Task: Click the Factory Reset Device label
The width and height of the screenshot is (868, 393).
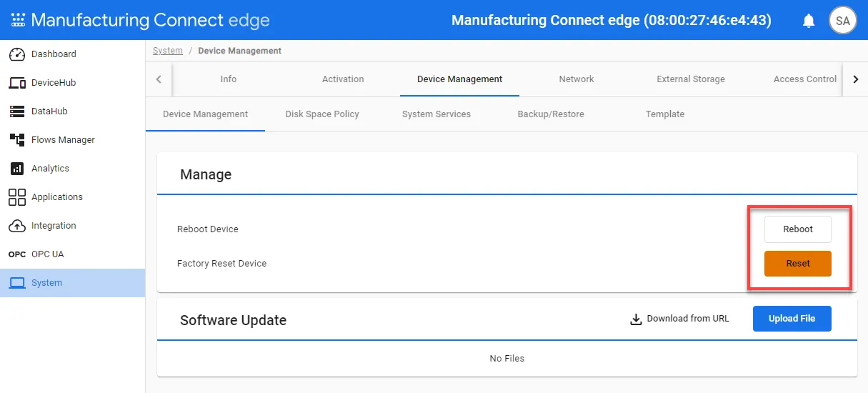Action: 221,264
